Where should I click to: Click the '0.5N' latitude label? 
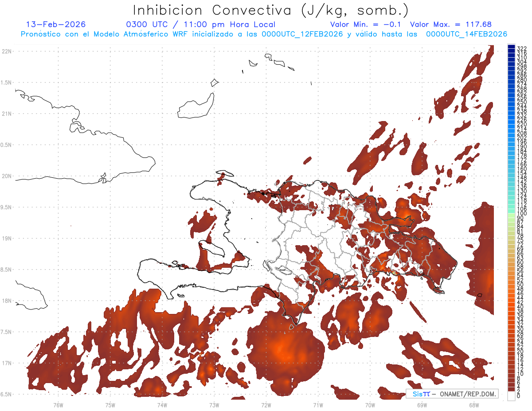pyautogui.click(x=7, y=145)
